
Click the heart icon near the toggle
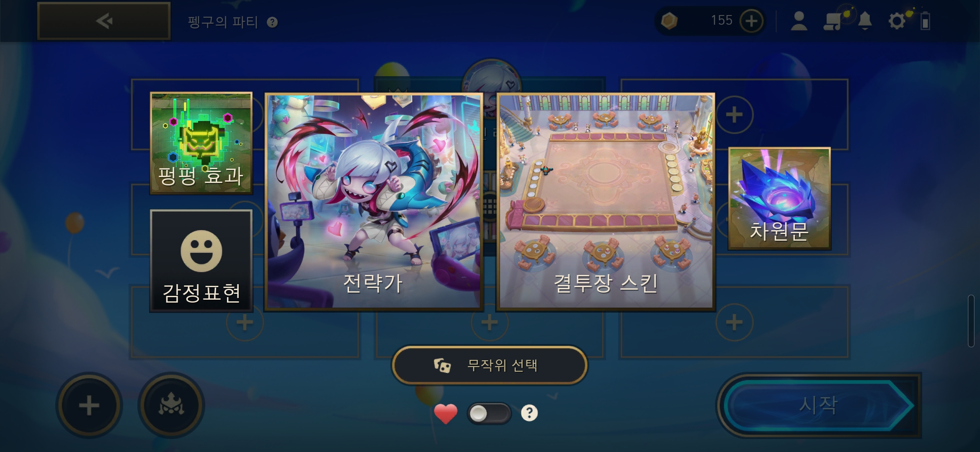446,413
